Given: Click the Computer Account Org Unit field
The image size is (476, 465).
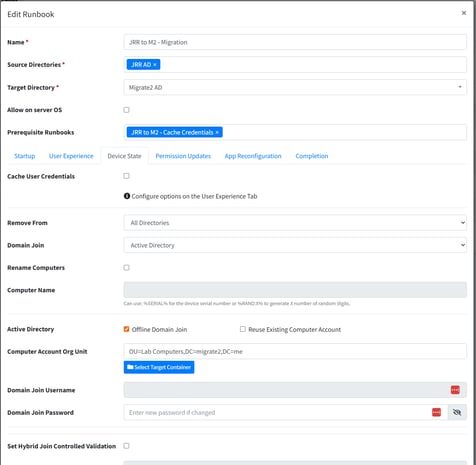Looking at the screenshot, I should (295, 351).
